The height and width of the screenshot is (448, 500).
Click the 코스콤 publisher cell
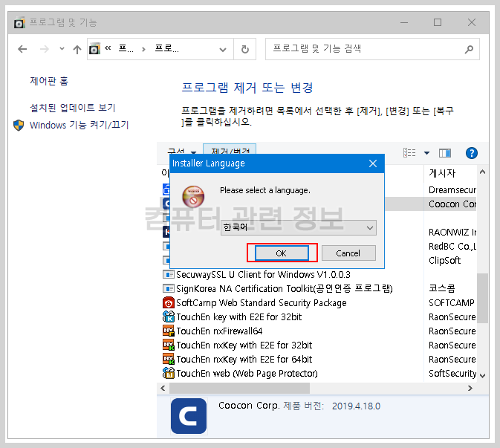pos(441,288)
